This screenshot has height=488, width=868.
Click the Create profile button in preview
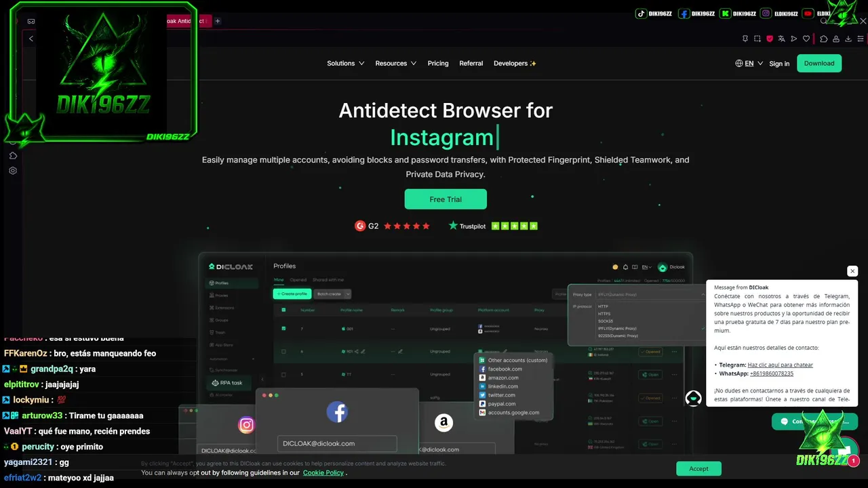point(293,294)
